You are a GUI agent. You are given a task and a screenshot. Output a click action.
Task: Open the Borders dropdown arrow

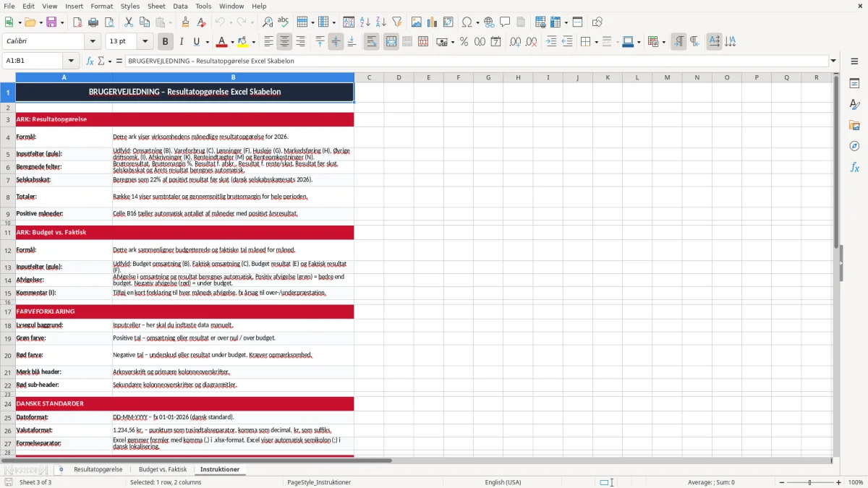[596, 42]
